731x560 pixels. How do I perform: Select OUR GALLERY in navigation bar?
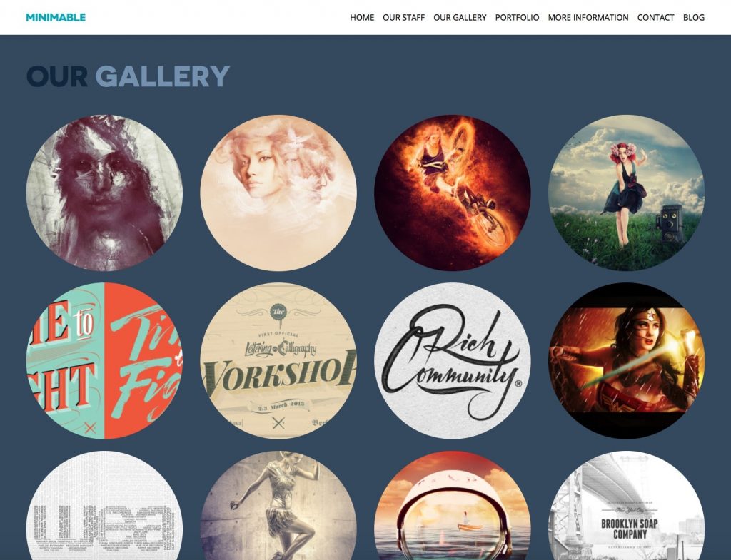460,18
